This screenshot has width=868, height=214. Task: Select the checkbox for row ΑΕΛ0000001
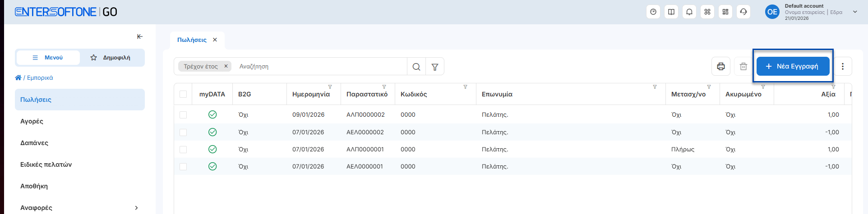point(183,167)
